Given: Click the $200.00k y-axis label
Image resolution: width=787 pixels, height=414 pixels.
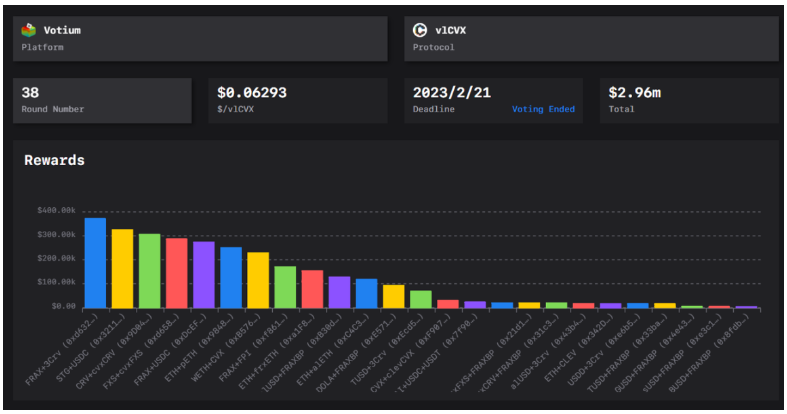Looking at the screenshot, I should [x=56, y=258].
